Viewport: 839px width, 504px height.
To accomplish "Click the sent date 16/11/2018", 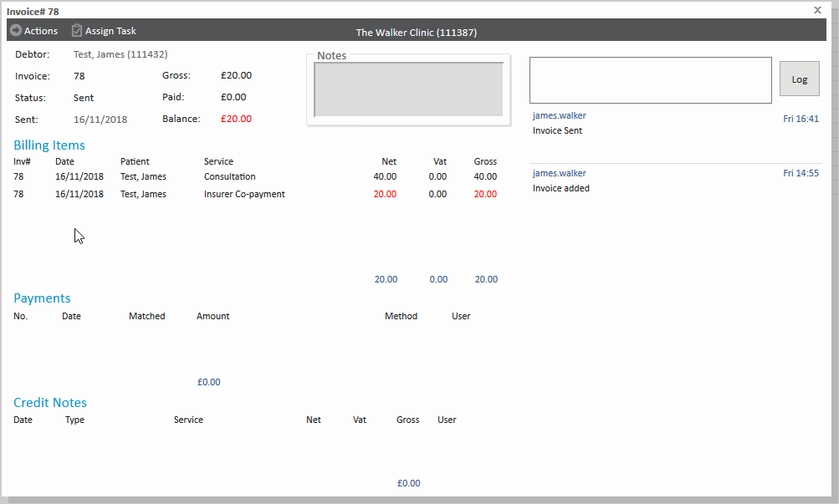I will coord(100,120).
